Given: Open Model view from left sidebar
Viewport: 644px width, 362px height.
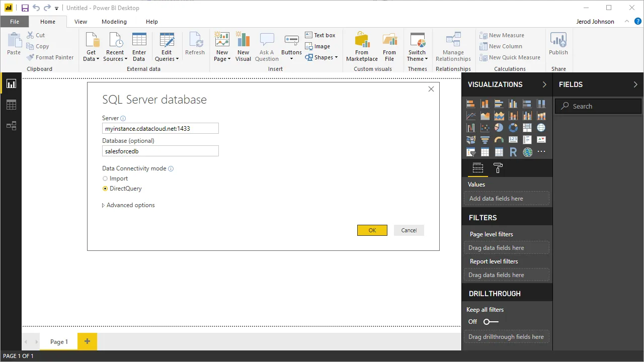Looking at the screenshot, I should pos(11,125).
